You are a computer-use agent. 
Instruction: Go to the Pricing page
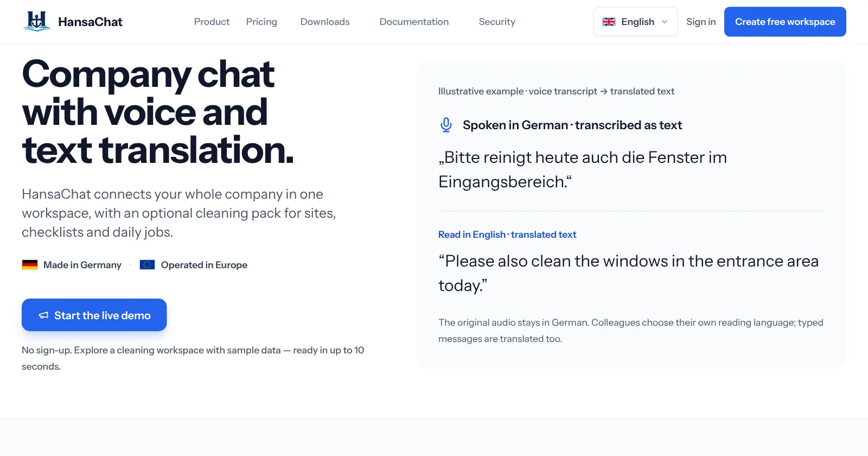point(261,22)
